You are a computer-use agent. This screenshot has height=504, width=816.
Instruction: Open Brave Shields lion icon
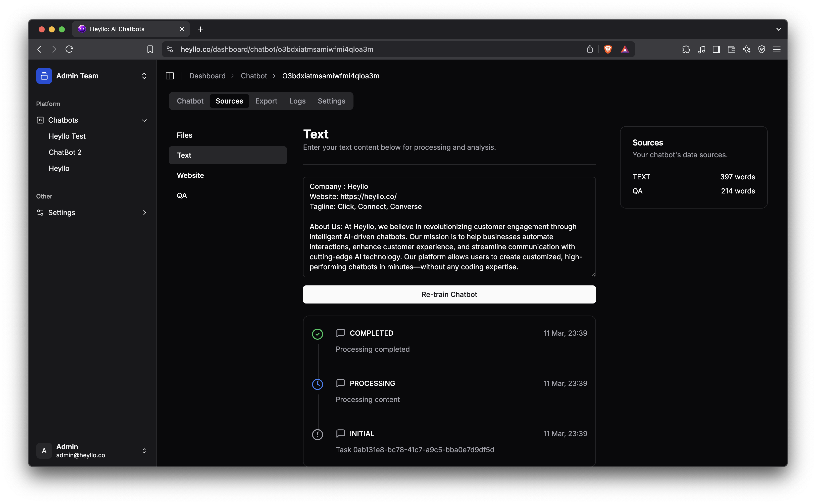[x=608, y=49]
